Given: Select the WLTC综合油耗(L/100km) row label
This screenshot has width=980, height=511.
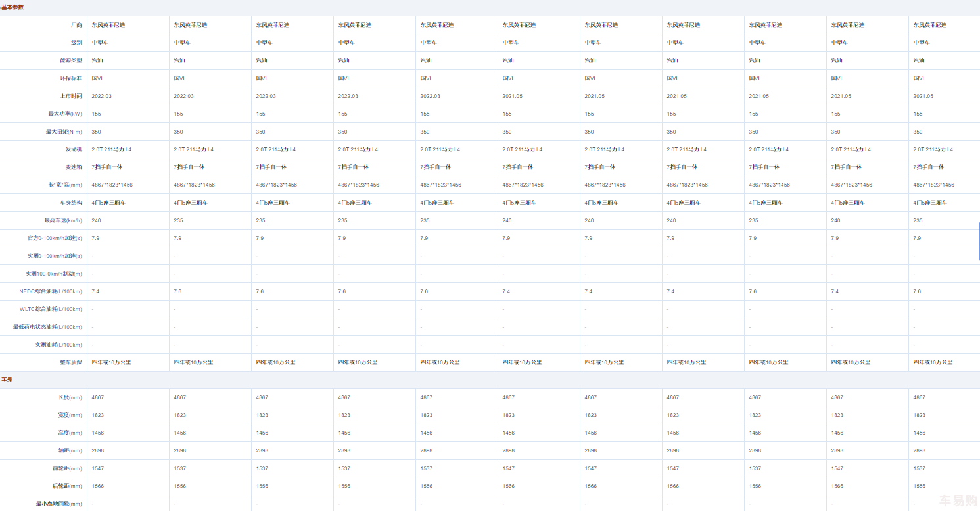Looking at the screenshot, I should click(51, 309).
